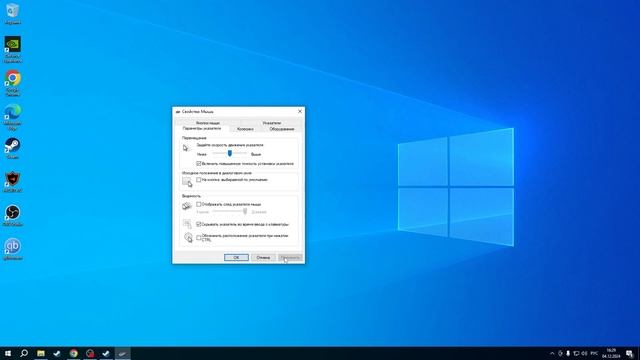The height and width of the screenshot is (360, 640).
Task: Enable snap to default button checkbox
Action: [x=199, y=180]
